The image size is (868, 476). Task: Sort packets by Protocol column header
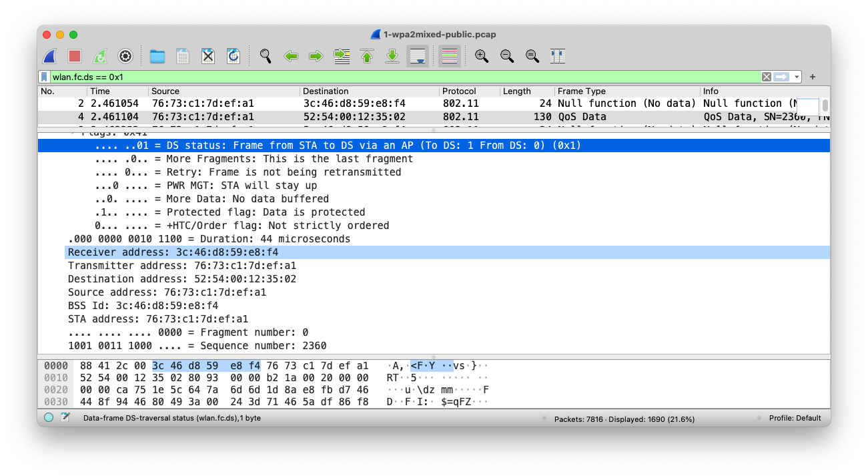459,91
